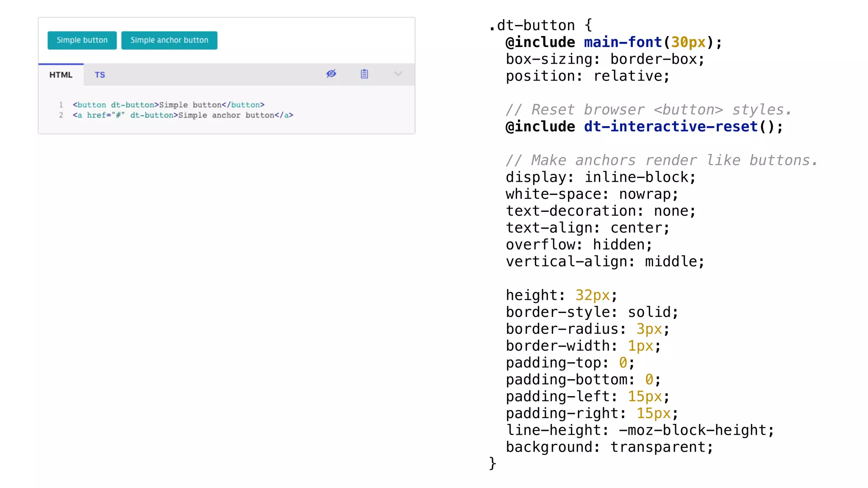
Task: Click the "display: inline-block;" declaration
Action: coord(601,177)
